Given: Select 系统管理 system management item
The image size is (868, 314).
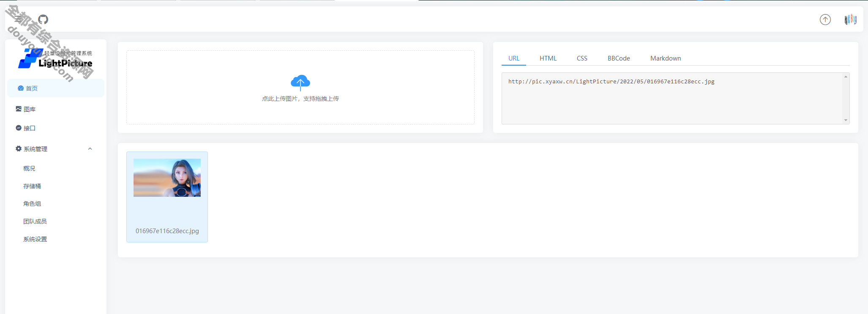Looking at the screenshot, I should pos(56,149).
